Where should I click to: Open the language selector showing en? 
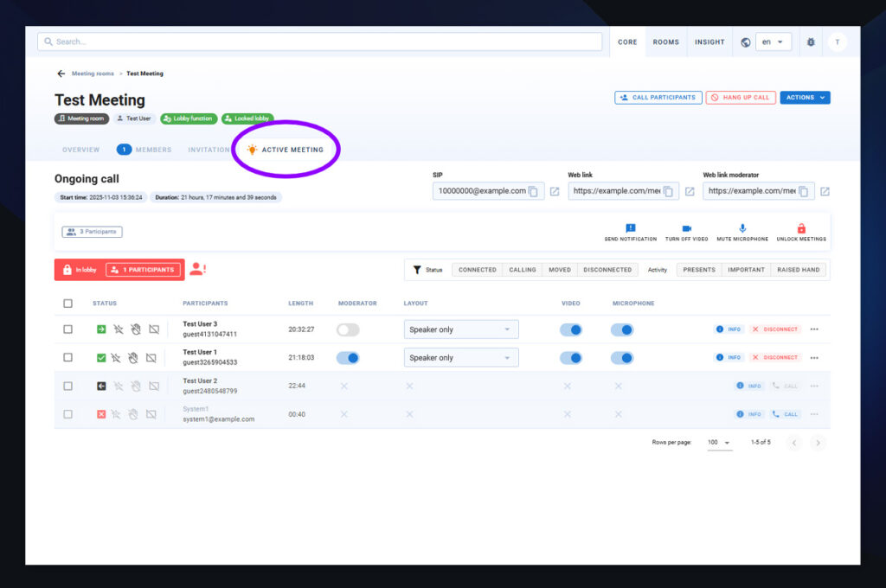pos(773,42)
